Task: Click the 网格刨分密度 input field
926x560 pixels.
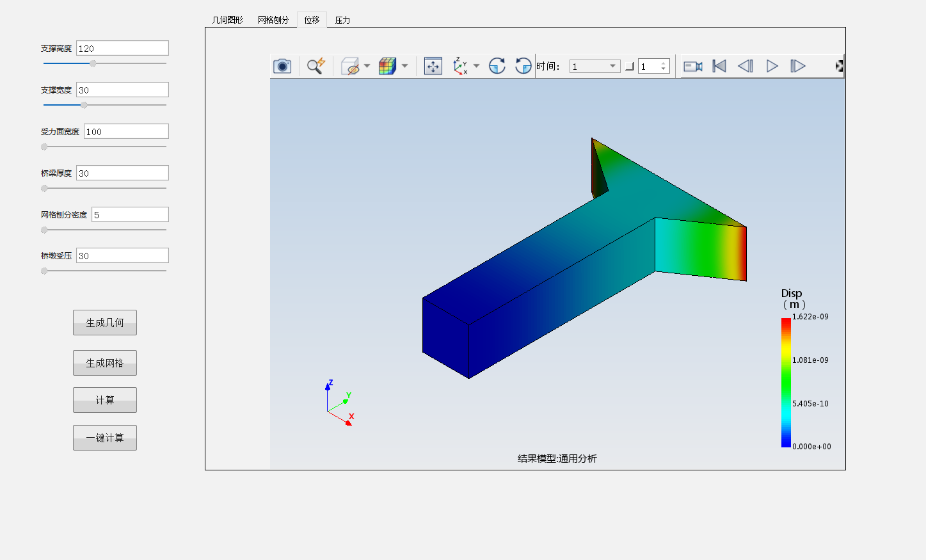Action: 130,214
